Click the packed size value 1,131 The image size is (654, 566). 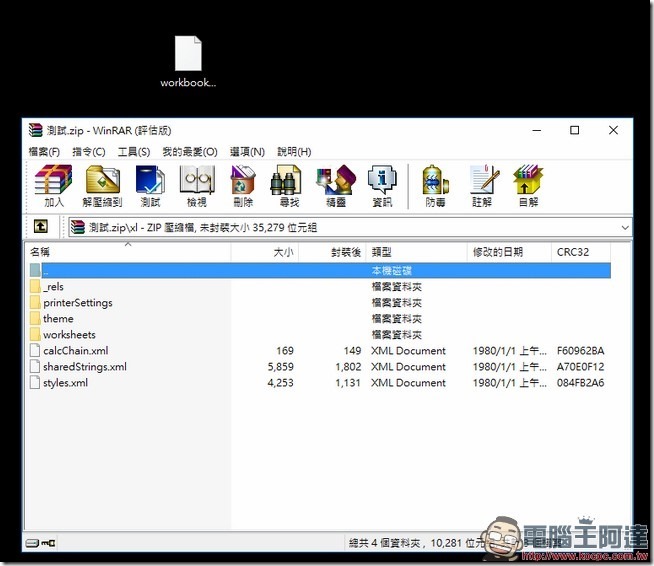(348, 382)
